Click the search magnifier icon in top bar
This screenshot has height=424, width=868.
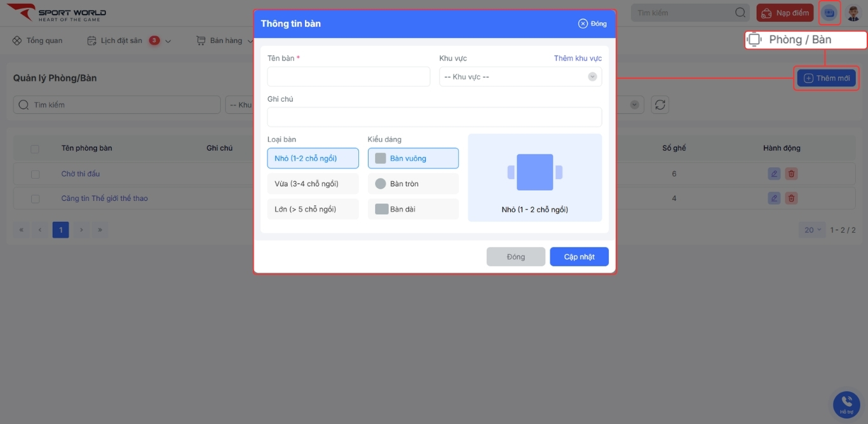[740, 13]
